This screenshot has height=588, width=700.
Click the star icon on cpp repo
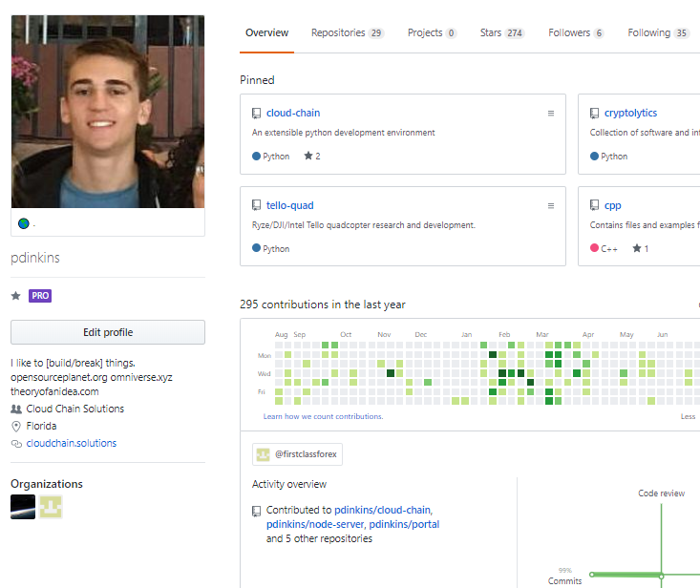(637, 249)
